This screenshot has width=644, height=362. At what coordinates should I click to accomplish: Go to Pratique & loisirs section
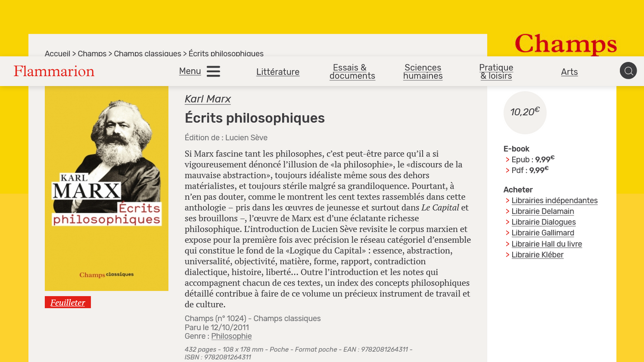[x=496, y=71]
